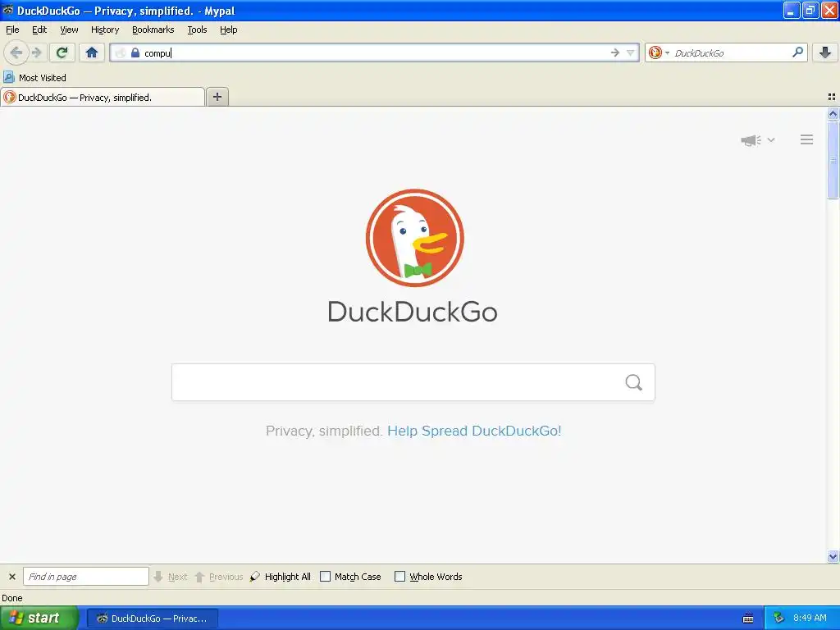Reload the current page
This screenshot has height=630, width=840.
point(62,52)
